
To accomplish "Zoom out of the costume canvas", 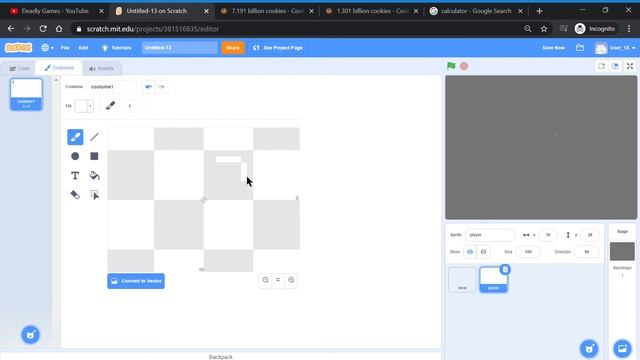I will [265, 280].
